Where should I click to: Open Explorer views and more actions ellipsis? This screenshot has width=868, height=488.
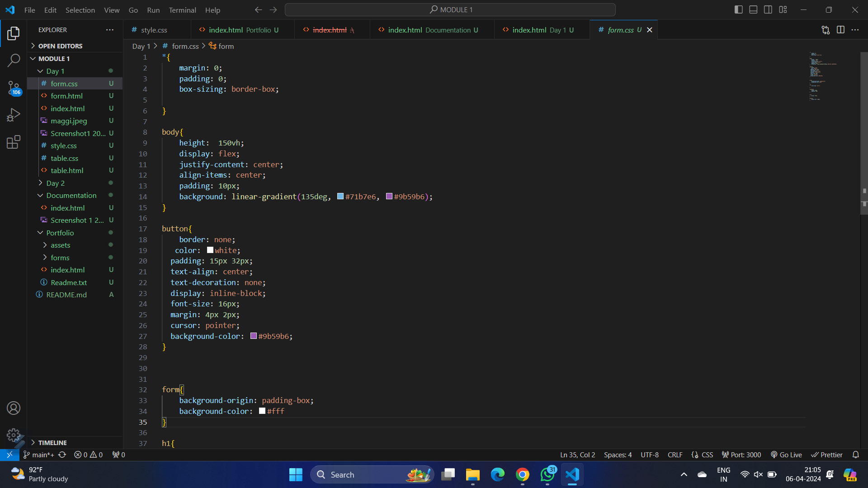tap(110, 30)
